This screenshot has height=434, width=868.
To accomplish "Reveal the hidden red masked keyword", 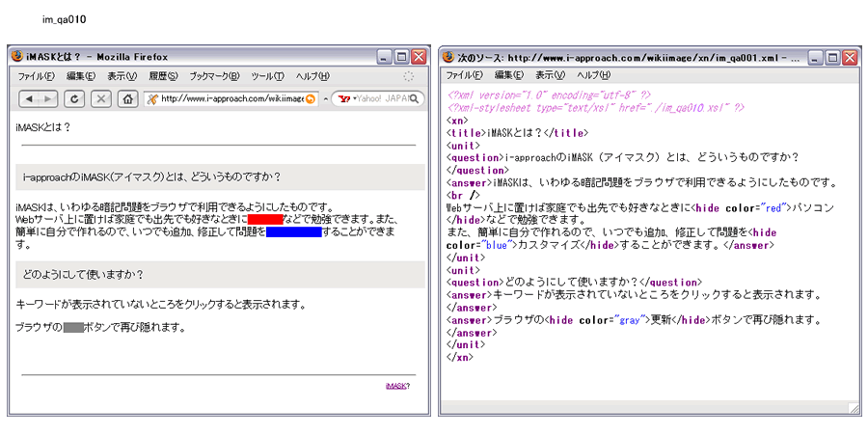I will [265, 219].
